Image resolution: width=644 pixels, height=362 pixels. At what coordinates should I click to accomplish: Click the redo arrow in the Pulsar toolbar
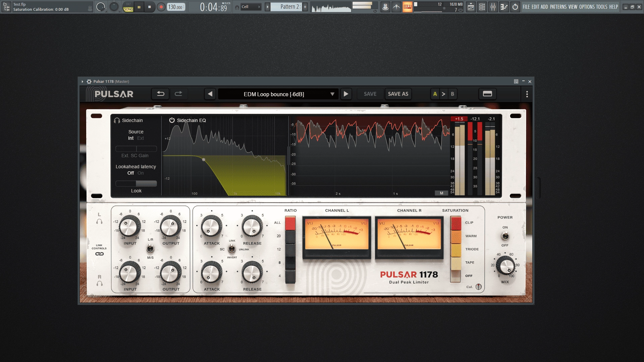178,94
